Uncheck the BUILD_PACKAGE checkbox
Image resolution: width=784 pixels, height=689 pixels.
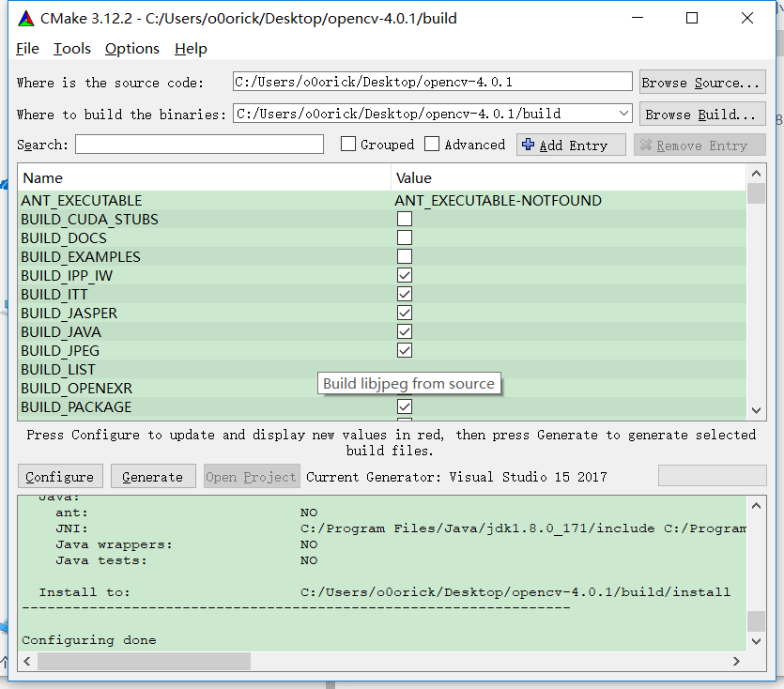click(x=405, y=406)
